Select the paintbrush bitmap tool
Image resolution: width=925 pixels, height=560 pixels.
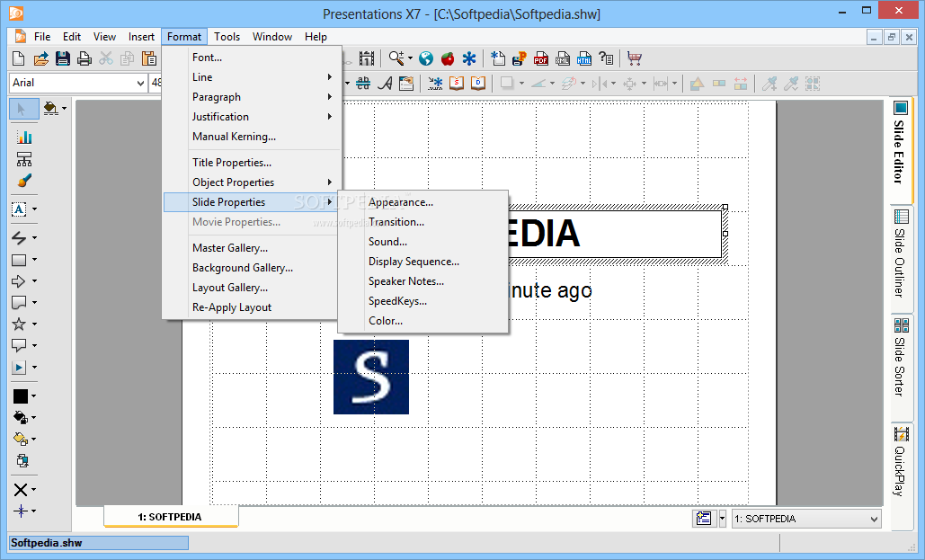coord(24,181)
